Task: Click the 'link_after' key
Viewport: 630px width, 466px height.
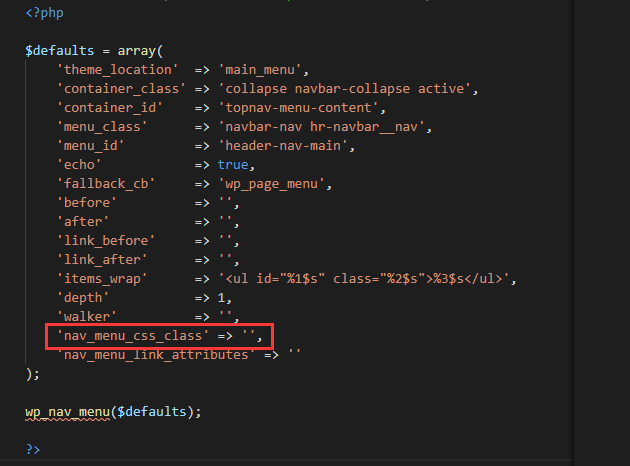Action: [x=102, y=260]
